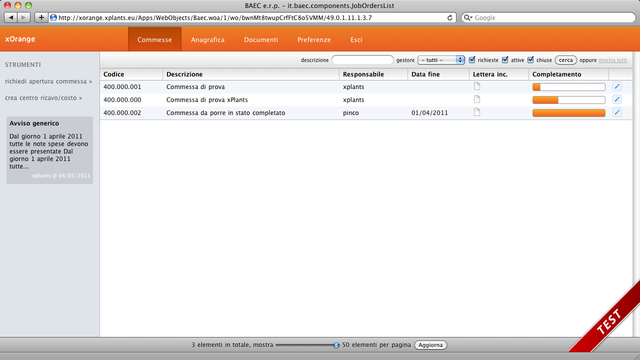Viewport: 640px width, 360px height.
Task: Click completion progress bar for 400.000.001
Action: pos(569,87)
